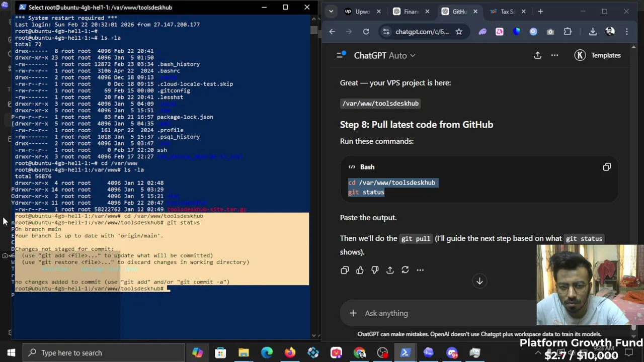The width and height of the screenshot is (644, 362).
Task: View site information icon in address bar
Action: pos(386,32)
